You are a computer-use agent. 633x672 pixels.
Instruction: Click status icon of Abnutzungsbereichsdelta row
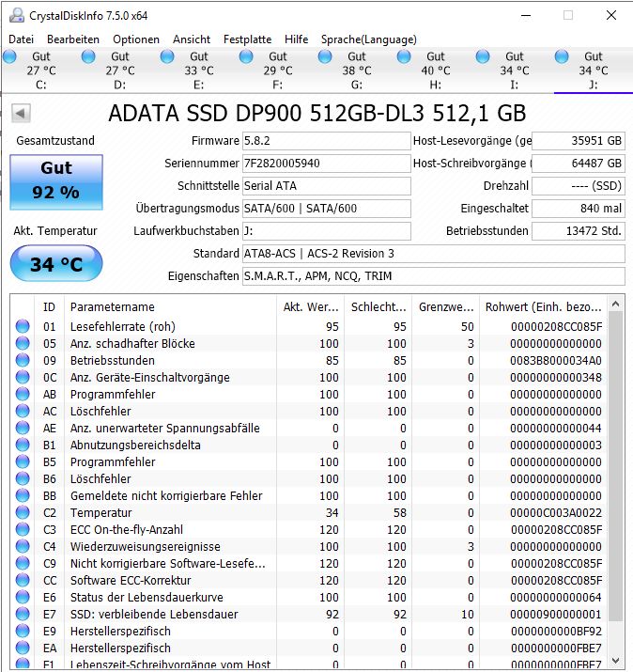(23, 445)
